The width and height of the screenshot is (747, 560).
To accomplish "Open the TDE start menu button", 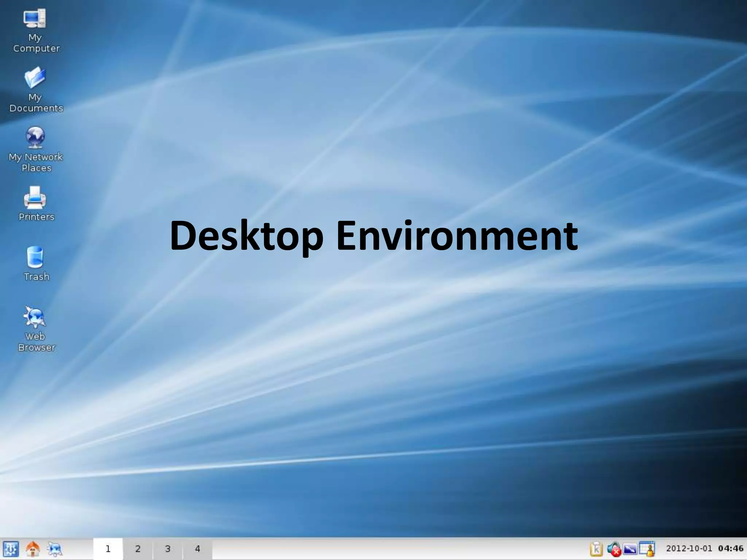I will (11, 549).
